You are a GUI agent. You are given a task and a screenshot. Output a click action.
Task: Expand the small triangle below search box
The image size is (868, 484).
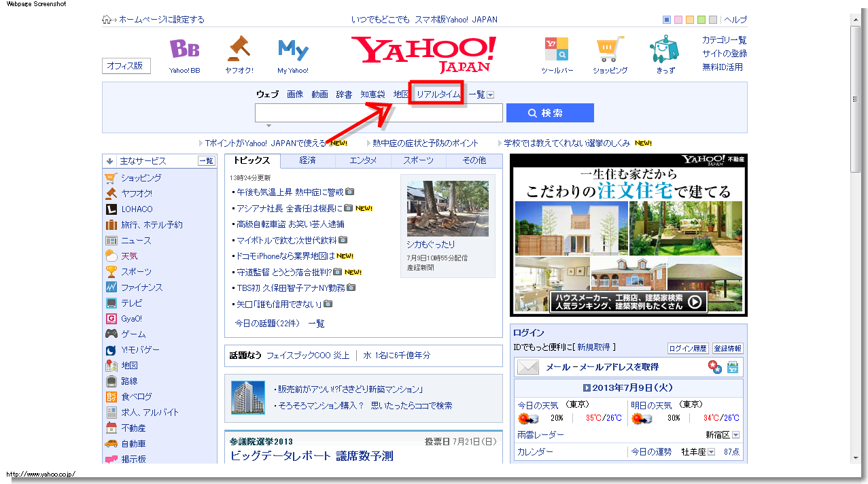(x=269, y=126)
